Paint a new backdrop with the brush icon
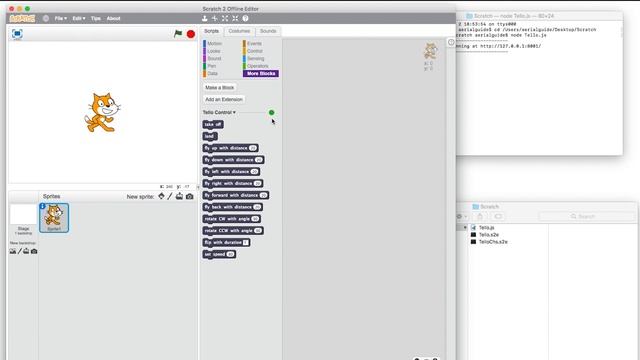The image size is (640, 360). click(19, 251)
